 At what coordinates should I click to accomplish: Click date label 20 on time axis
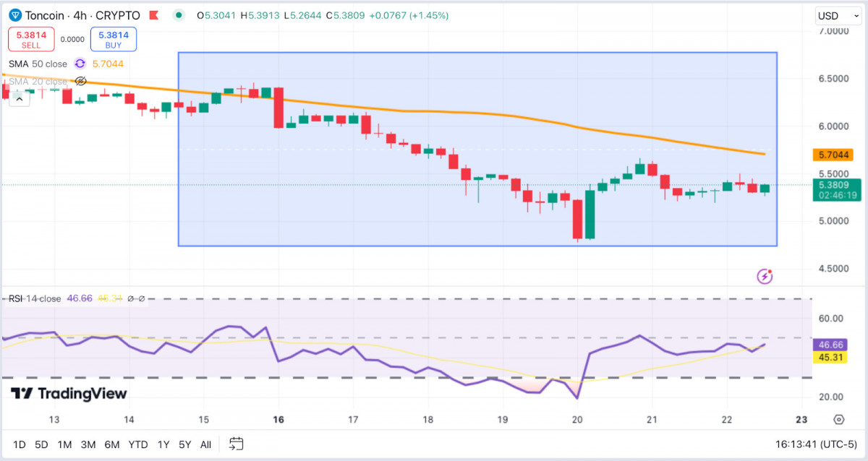click(x=577, y=420)
